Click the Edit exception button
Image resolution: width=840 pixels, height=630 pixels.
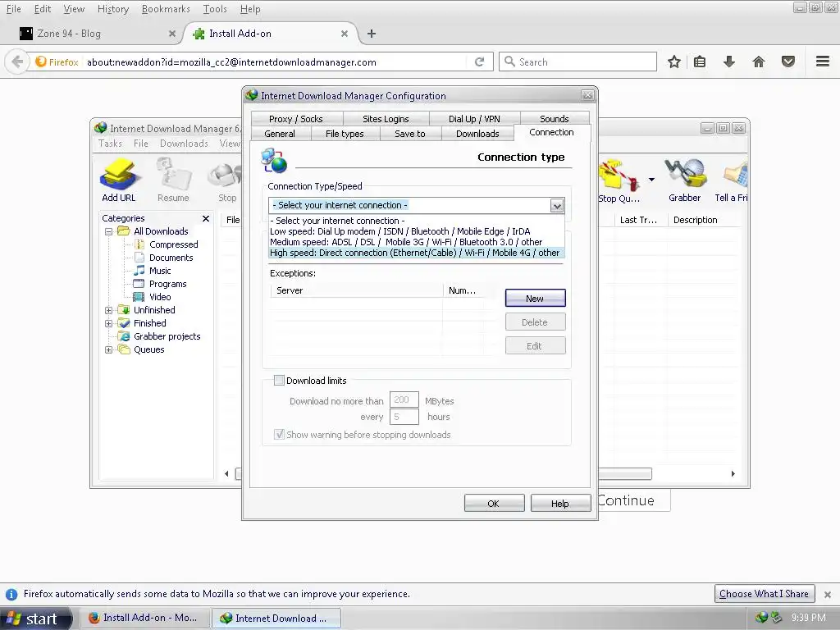(535, 346)
